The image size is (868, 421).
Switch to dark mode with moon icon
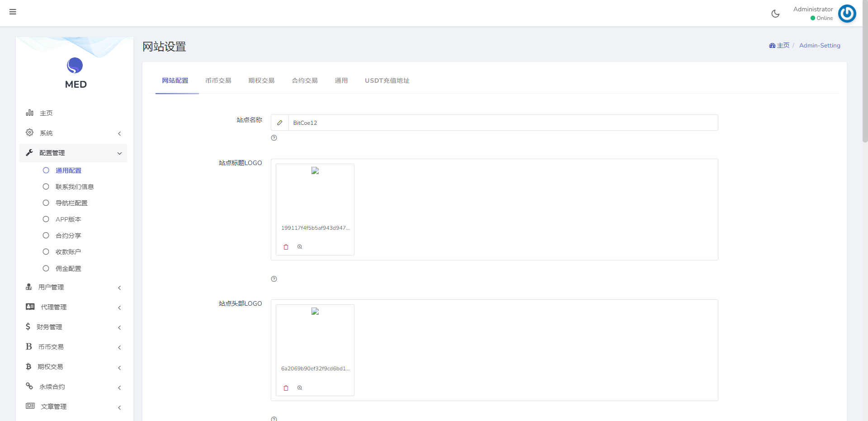point(775,14)
